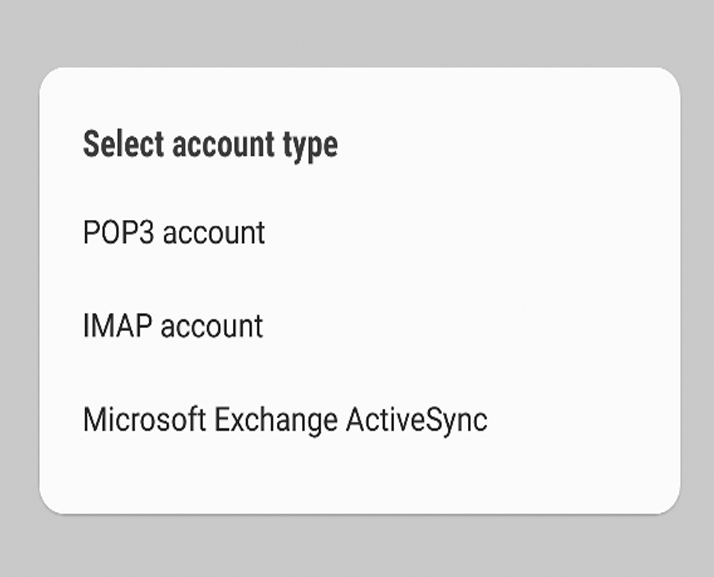Tap the 'Microsoft Exchange ActiveSync' entry
714x577 pixels.
click(360, 419)
